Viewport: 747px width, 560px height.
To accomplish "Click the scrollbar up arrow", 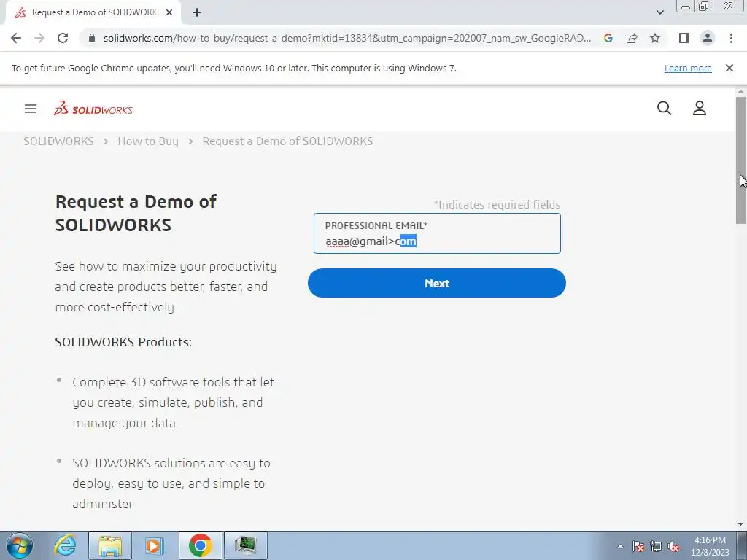I will (740, 91).
